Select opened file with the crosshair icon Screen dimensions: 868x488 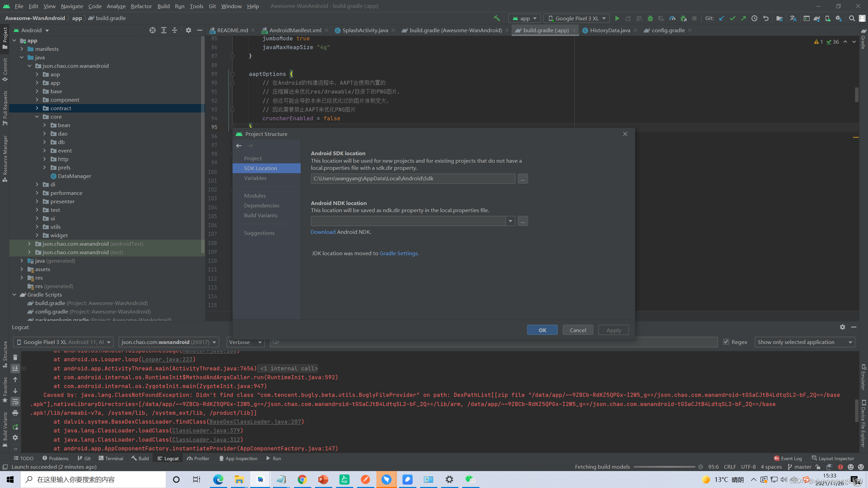(152, 30)
